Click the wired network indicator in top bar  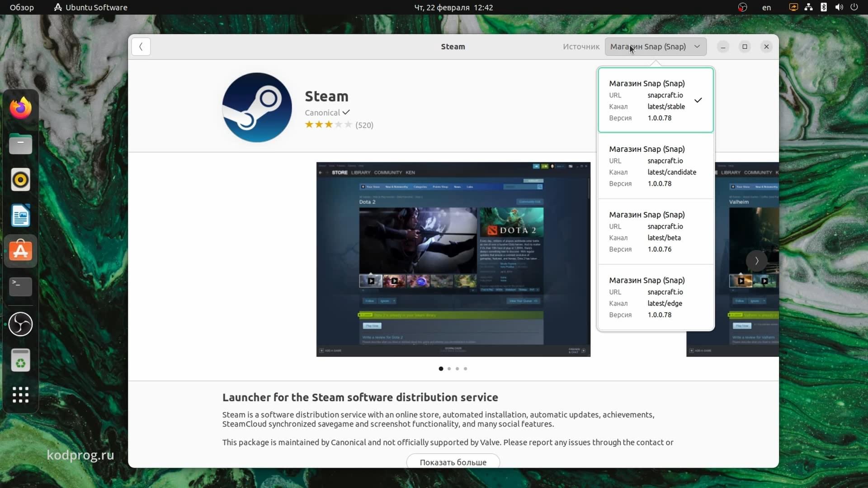point(809,7)
